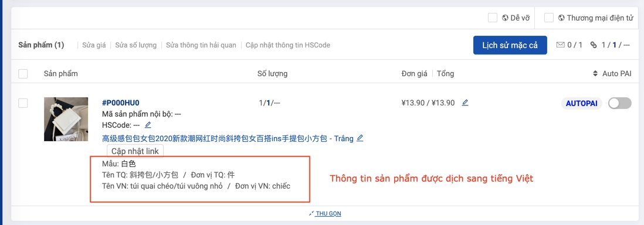The image size is (644, 225).
Task: Edit the HSCode with pencil icon
Action: (148, 124)
